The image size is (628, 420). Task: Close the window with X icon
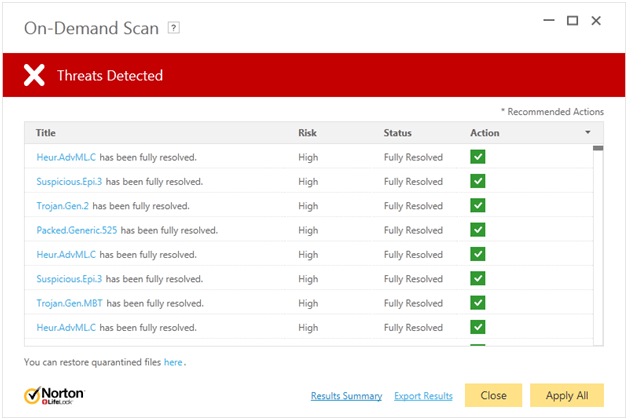(x=596, y=20)
